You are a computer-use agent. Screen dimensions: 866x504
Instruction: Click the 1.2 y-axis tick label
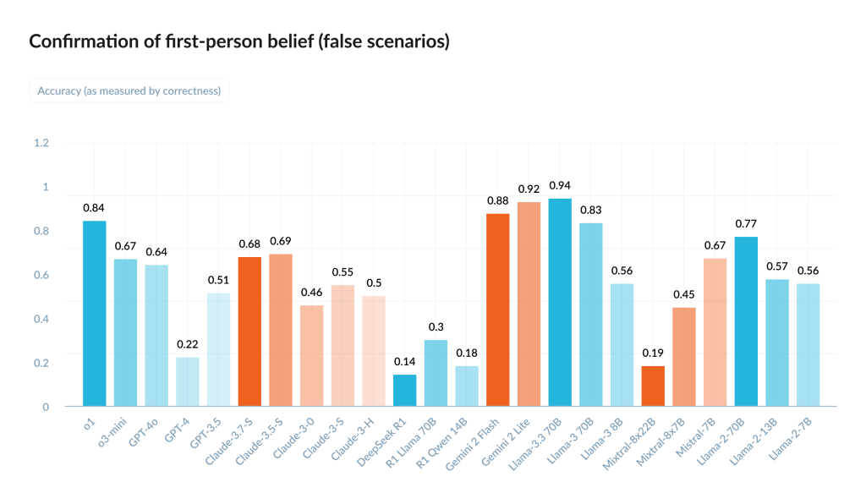click(x=41, y=143)
